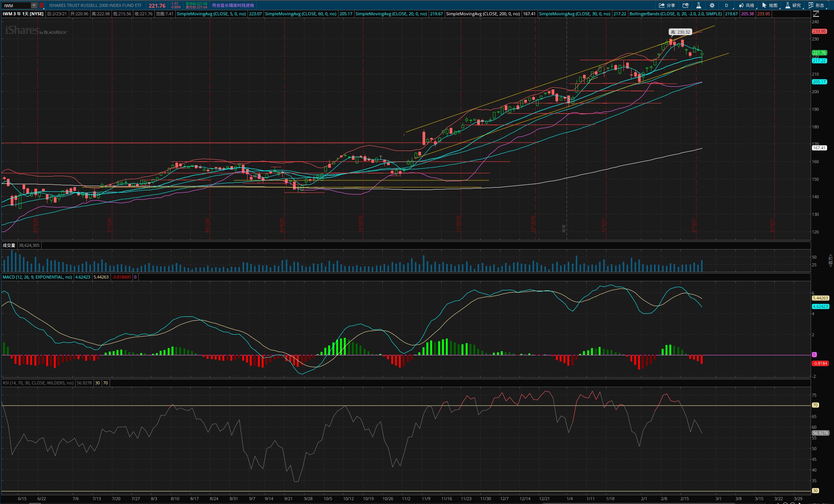The height and width of the screenshot is (504, 834).
Task: Open the Research (研究) dropdown menu
Action: 793,5
